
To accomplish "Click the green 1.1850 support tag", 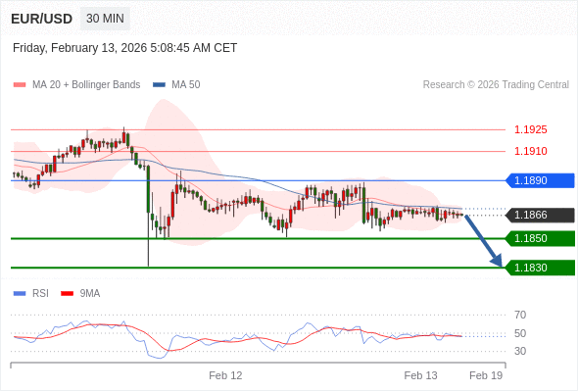I will (540, 238).
